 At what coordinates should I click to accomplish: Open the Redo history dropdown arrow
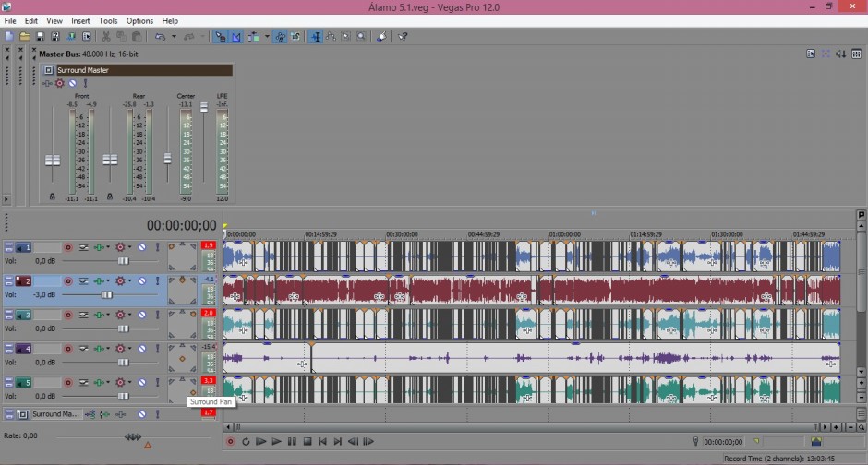pos(202,37)
